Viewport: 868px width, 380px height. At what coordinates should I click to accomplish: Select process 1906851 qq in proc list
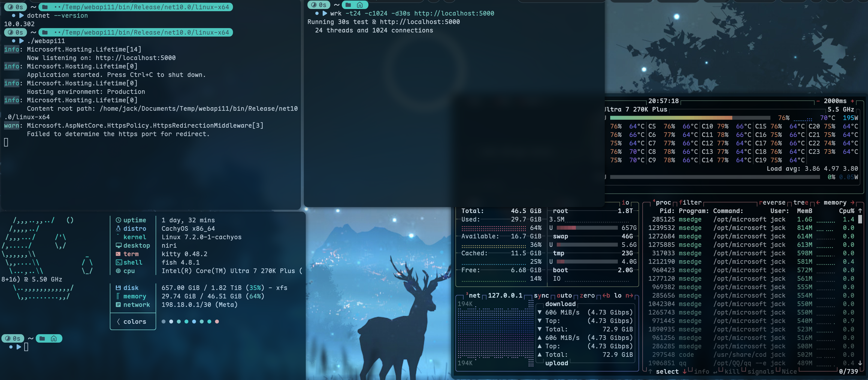pos(751,363)
